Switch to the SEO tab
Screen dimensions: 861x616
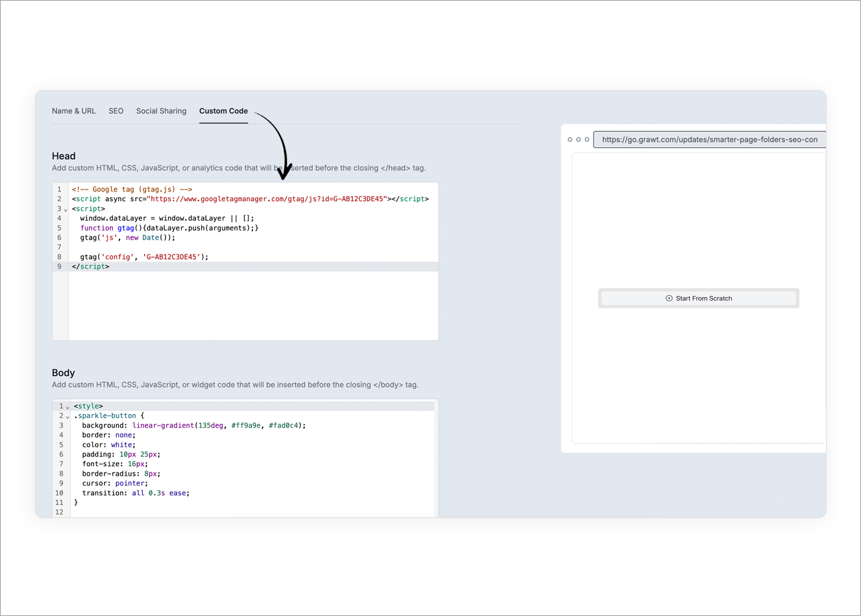116,111
